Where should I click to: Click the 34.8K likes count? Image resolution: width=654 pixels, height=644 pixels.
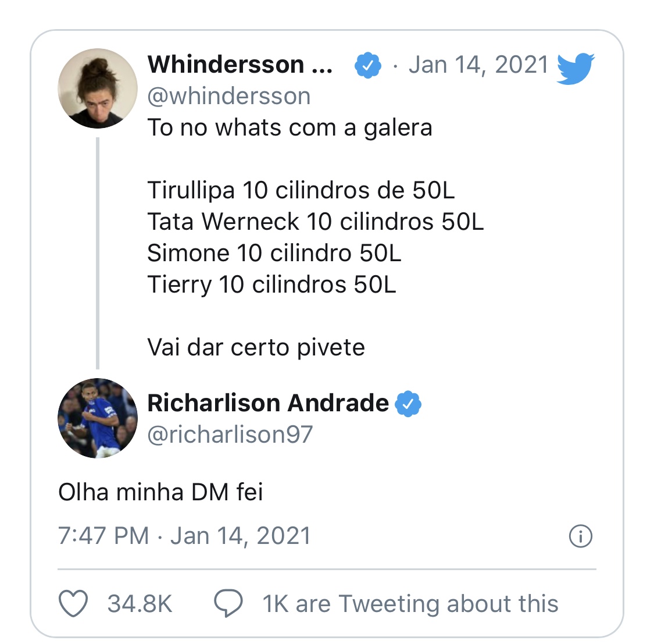140,604
